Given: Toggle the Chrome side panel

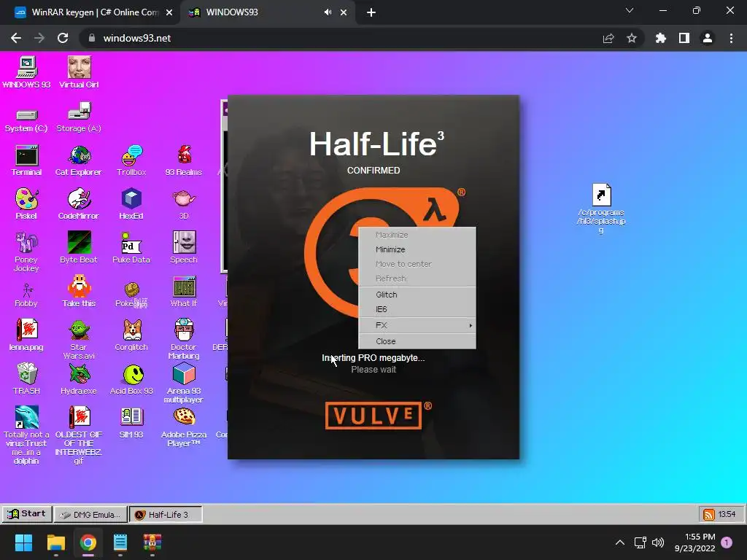Looking at the screenshot, I should click(684, 38).
